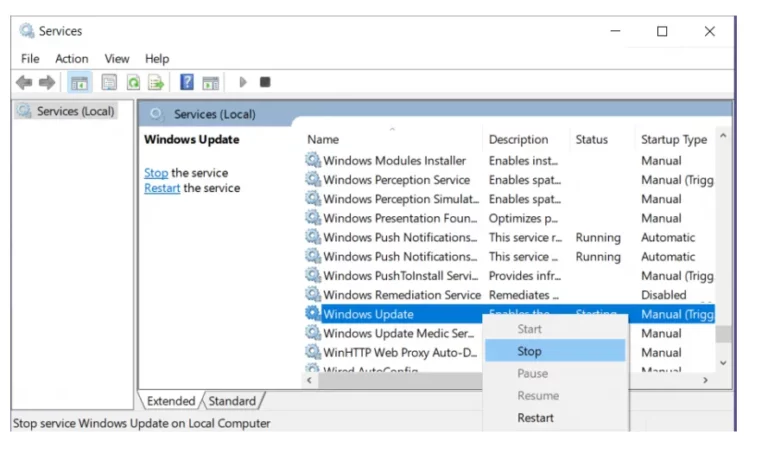The image size is (768, 460).
Task: Click the vertical scrollbar down arrow
Action: click(723, 363)
